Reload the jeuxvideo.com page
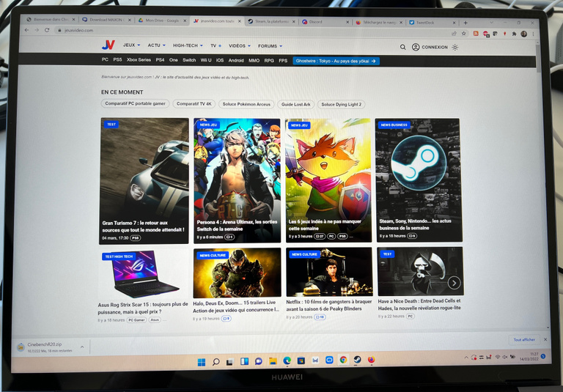This screenshot has height=392, width=563. point(47,30)
